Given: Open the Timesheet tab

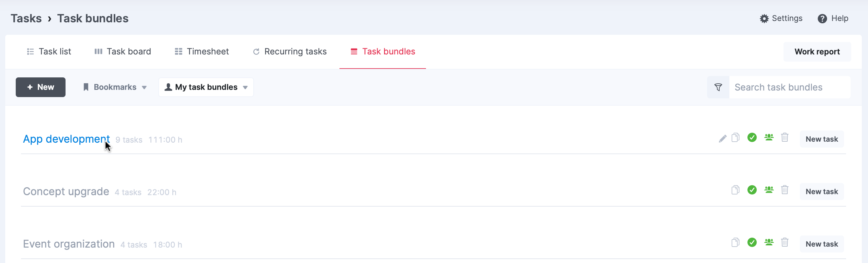Looking at the screenshot, I should click(202, 51).
